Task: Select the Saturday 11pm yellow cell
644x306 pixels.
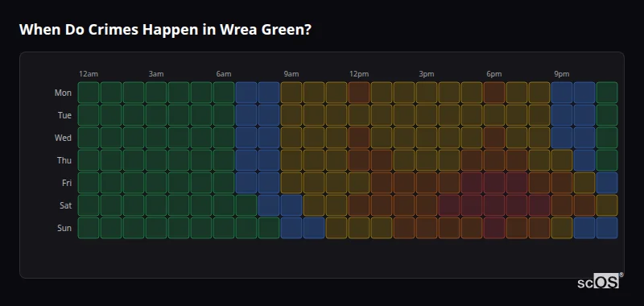Action: click(607, 205)
